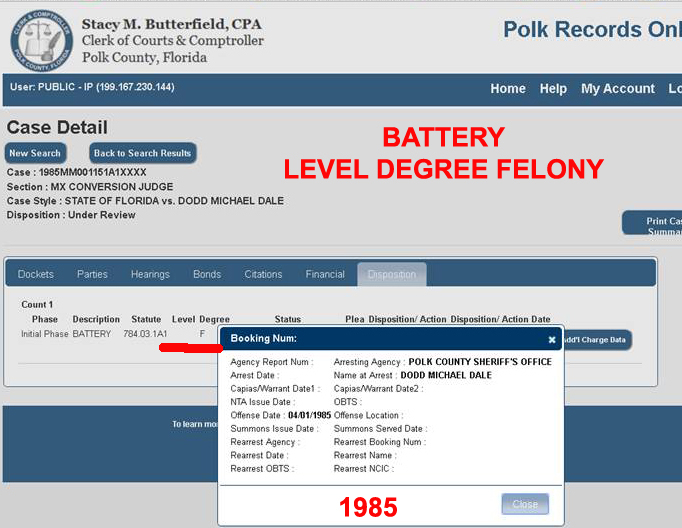Click the Booking Num dialog title
This screenshot has width=682, height=528.
pos(264,338)
